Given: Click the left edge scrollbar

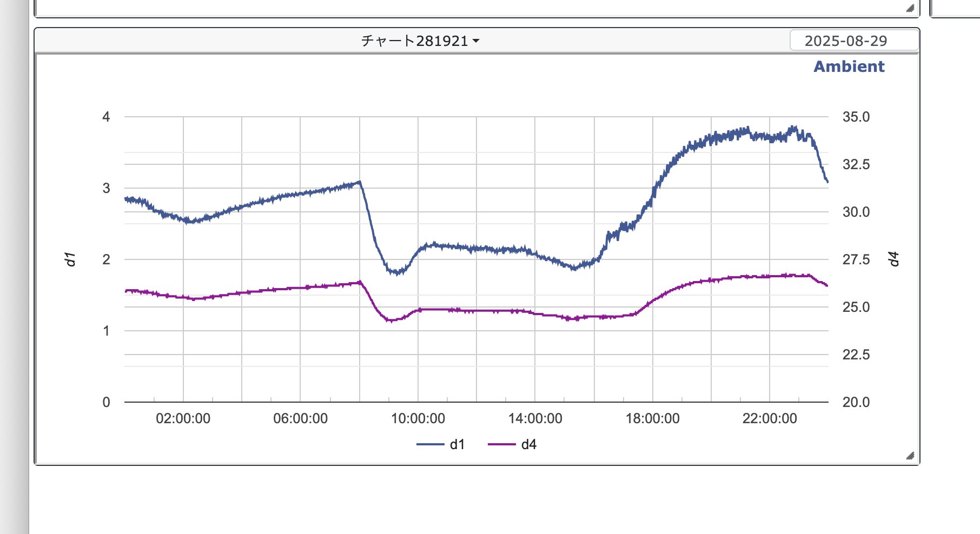Looking at the screenshot, I should [x=15, y=267].
